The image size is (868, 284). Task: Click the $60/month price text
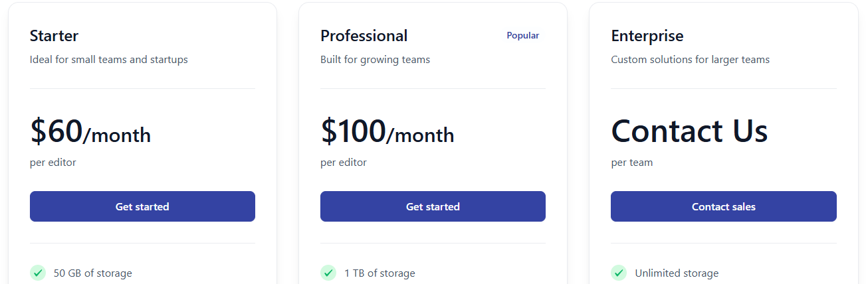[x=90, y=131]
